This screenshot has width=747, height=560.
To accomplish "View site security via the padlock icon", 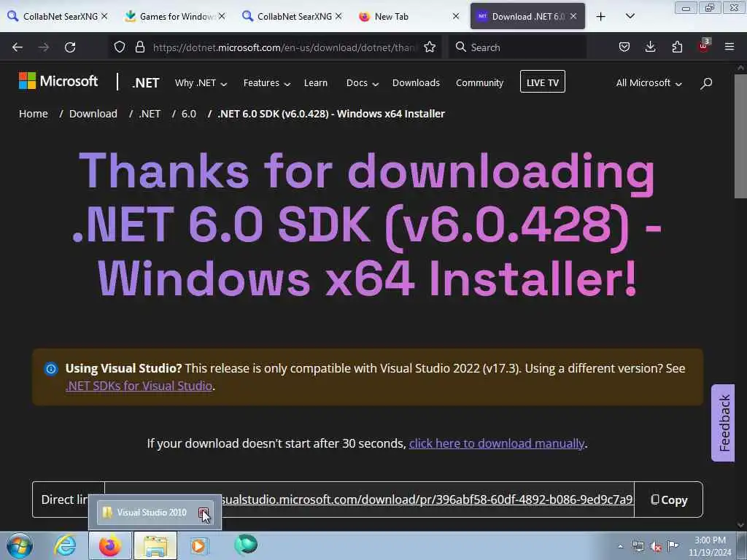I will coord(139,47).
